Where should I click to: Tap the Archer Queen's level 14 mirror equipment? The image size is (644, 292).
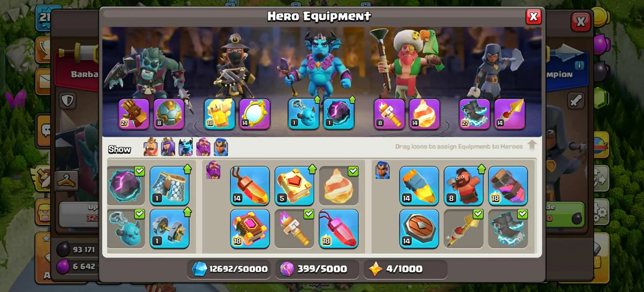(254, 114)
